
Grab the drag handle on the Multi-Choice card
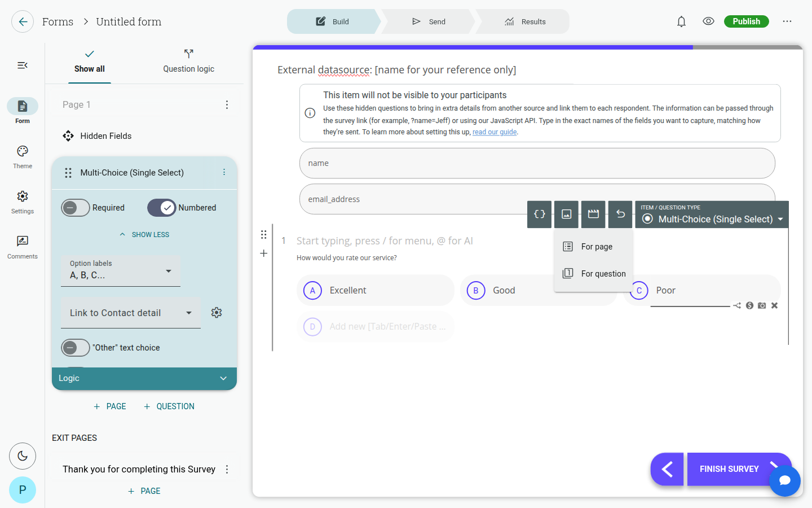[68, 173]
